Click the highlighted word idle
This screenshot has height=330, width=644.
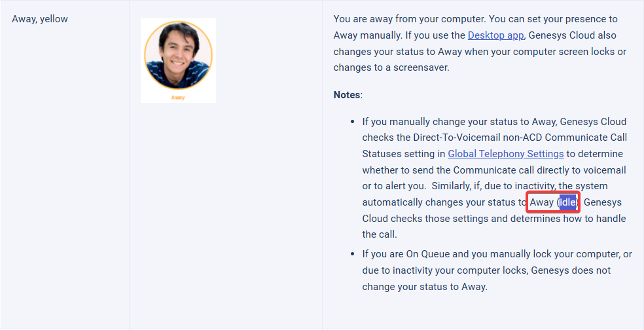568,203
